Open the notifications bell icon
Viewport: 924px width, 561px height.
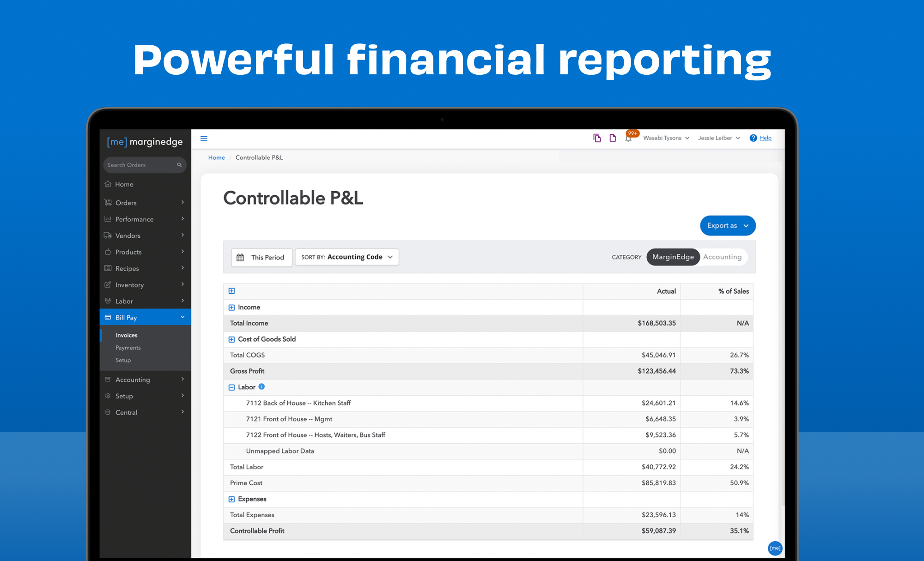tap(628, 138)
